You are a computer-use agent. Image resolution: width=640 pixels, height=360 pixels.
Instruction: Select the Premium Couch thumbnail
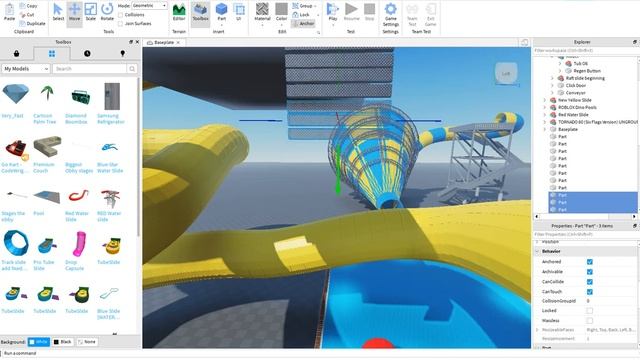pyautogui.click(x=47, y=147)
